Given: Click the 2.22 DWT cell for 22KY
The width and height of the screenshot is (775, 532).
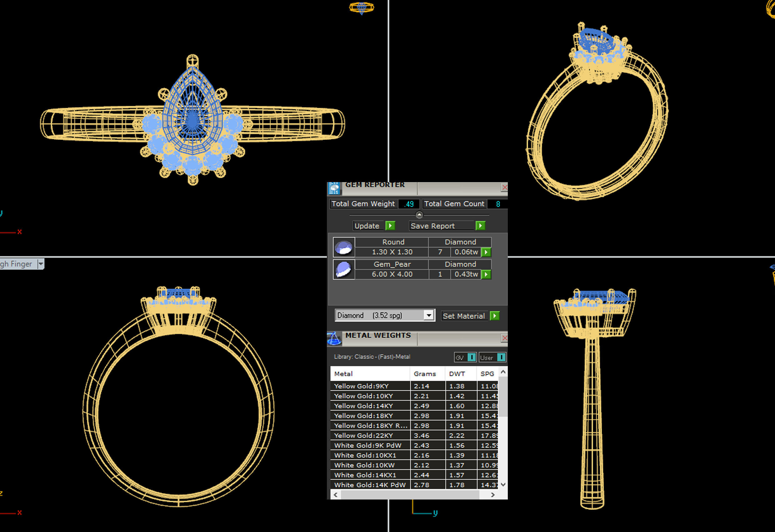Looking at the screenshot, I should pos(461,435).
